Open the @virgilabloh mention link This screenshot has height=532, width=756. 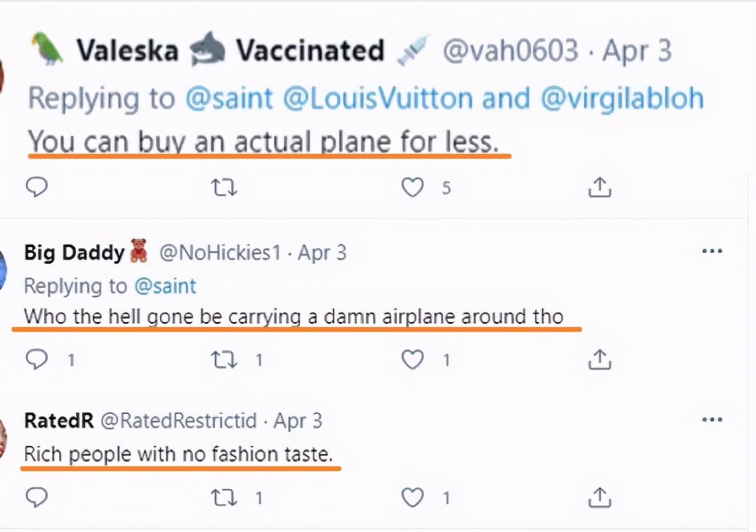pos(622,98)
